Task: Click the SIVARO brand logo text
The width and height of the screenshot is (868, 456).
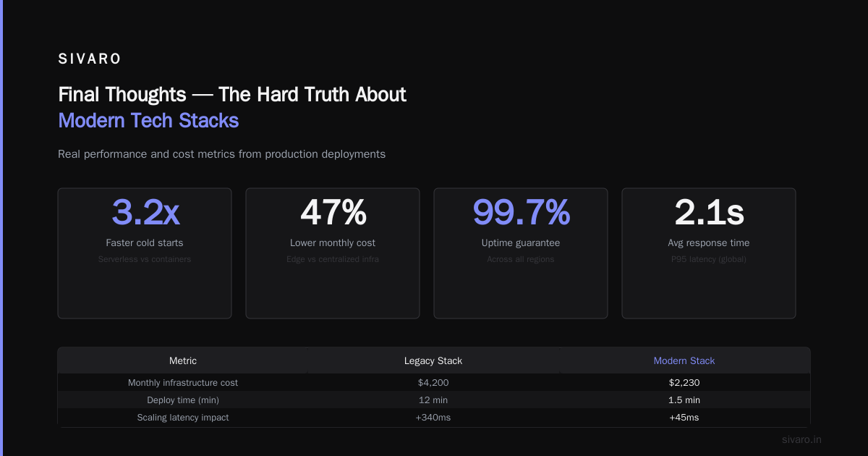Action: 90,59
